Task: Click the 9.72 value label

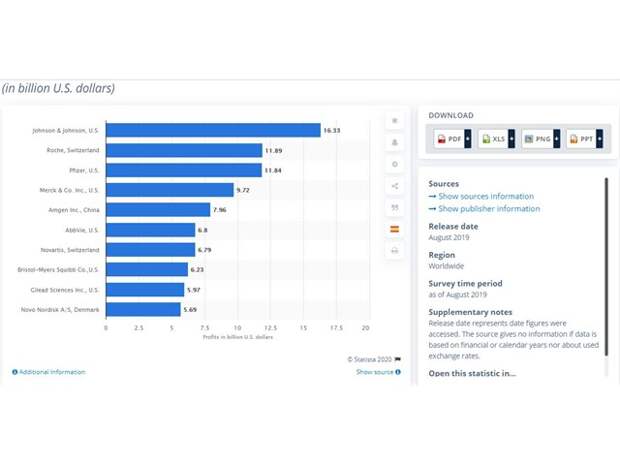Action: (x=243, y=190)
